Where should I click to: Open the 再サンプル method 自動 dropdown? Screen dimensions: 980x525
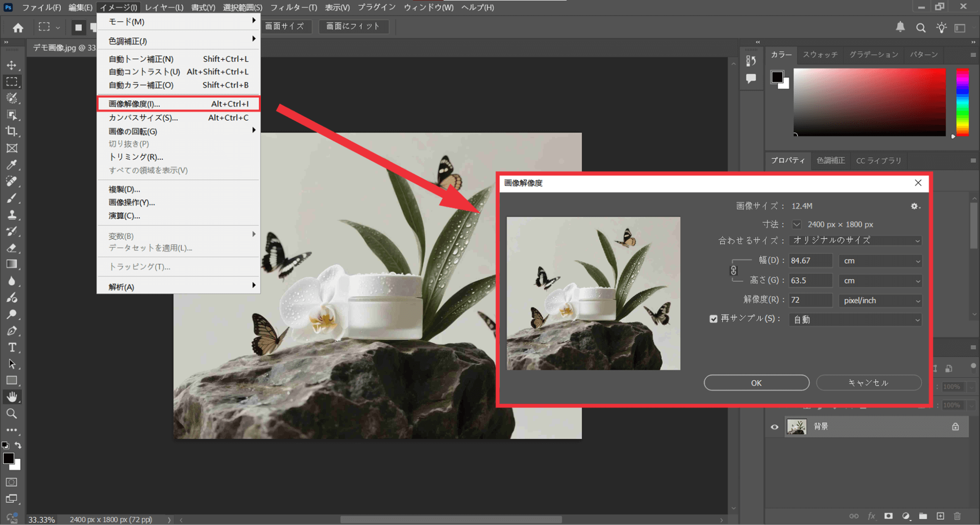(x=855, y=320)
